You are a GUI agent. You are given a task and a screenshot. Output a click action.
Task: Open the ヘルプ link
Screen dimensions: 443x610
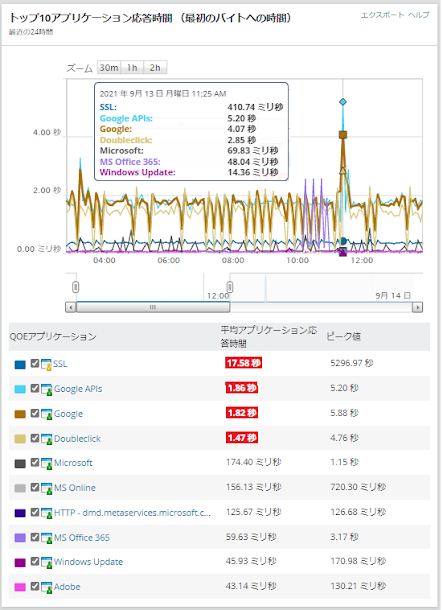[418, 15]
